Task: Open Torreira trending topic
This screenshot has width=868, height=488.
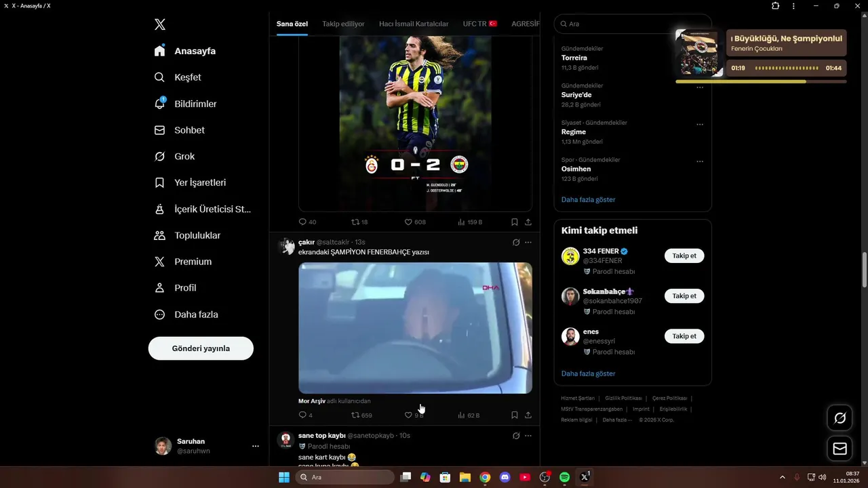Action: [574, 58]
